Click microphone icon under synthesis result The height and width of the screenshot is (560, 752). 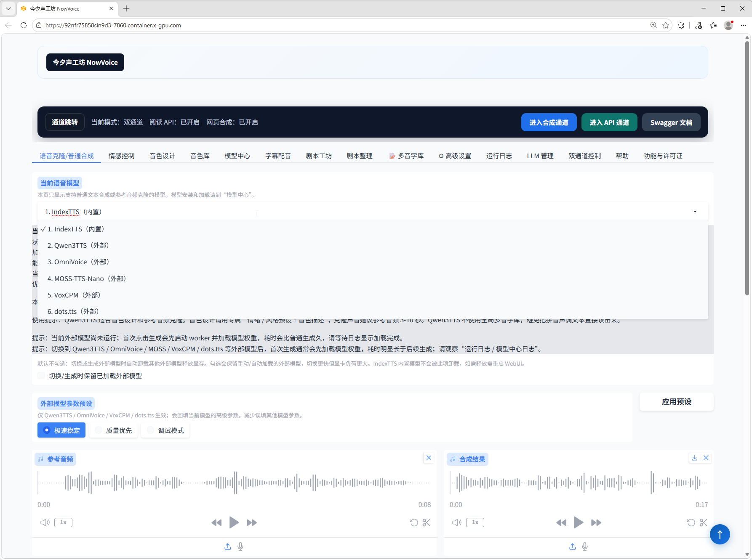click(x=585, y=547)
